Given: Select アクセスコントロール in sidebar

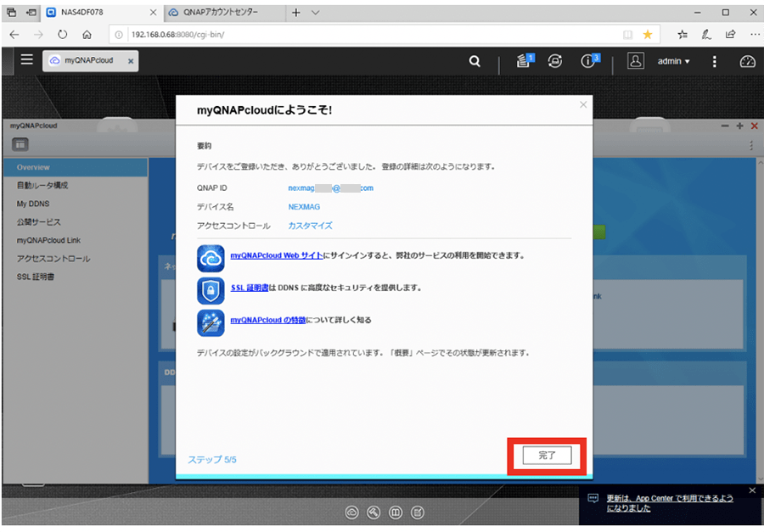Looking at the screenshot, I should point(76,259).
